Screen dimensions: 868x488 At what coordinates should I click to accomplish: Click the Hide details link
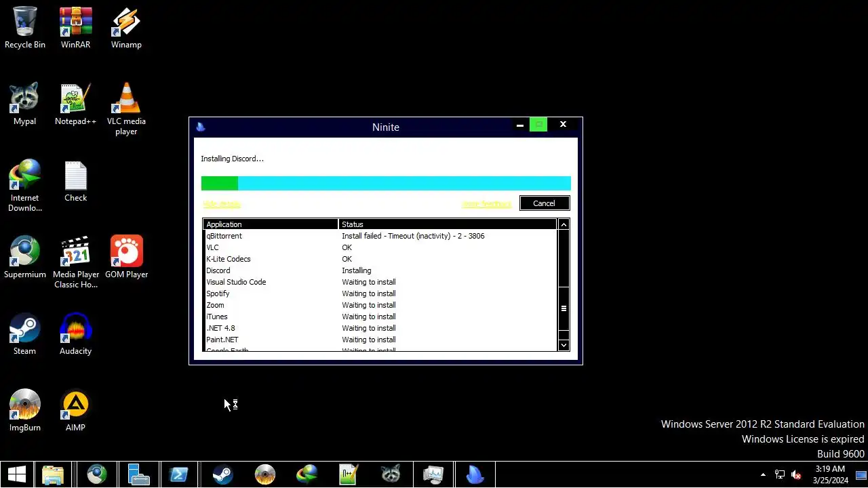(221, 203)
